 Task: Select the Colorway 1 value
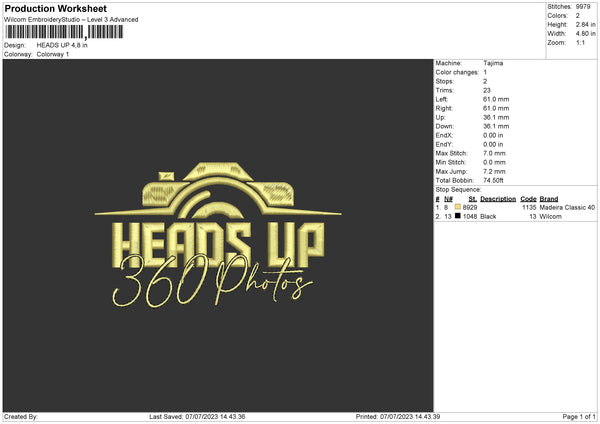pos(53,54)
